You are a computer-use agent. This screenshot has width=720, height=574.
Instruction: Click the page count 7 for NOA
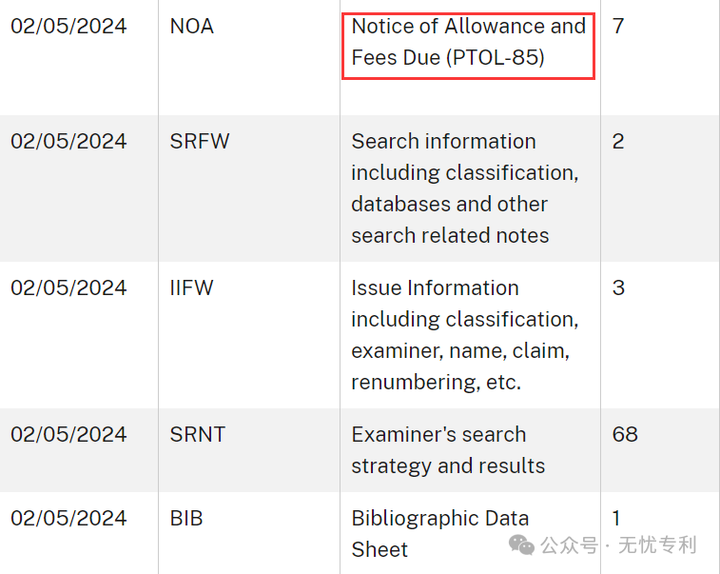618,26
